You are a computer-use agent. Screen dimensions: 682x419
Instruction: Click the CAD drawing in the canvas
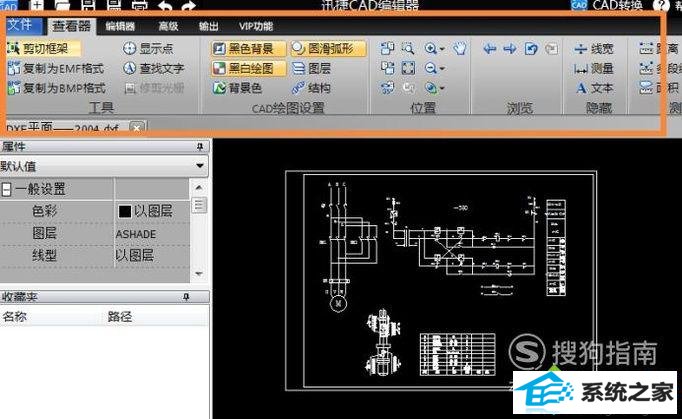(x=441, y=281)
